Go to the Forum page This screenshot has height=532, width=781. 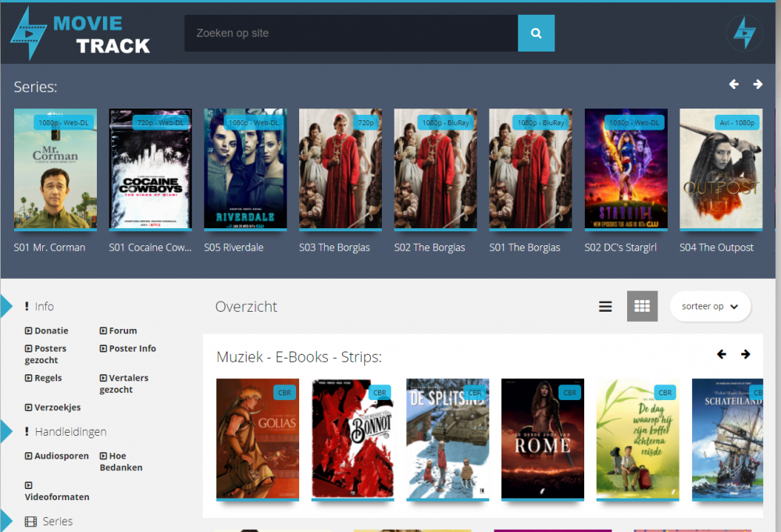point(123,330)
